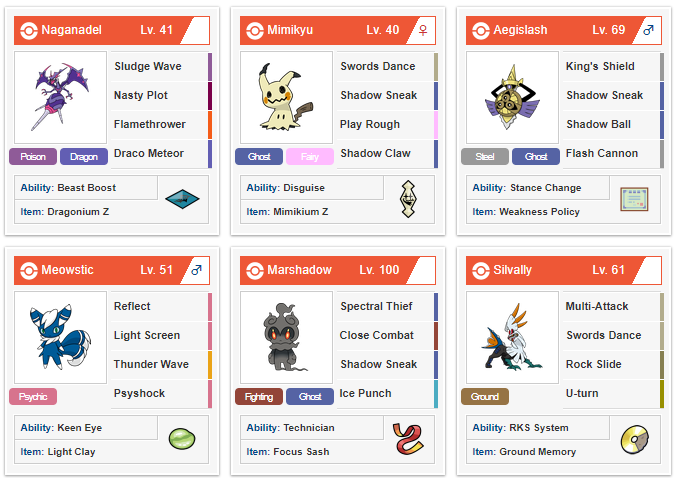Click the Light Clay item icon

click(182, 439)
